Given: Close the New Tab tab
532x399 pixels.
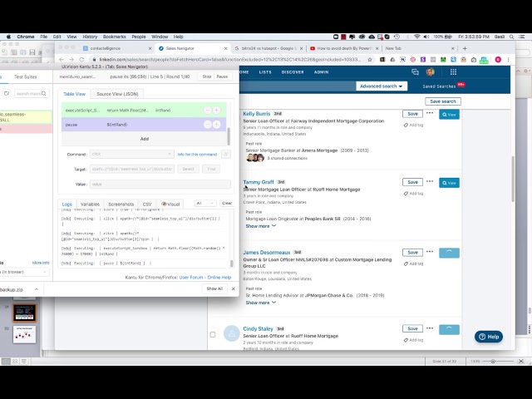Looking at the screenshot, I should click(452, 48).
